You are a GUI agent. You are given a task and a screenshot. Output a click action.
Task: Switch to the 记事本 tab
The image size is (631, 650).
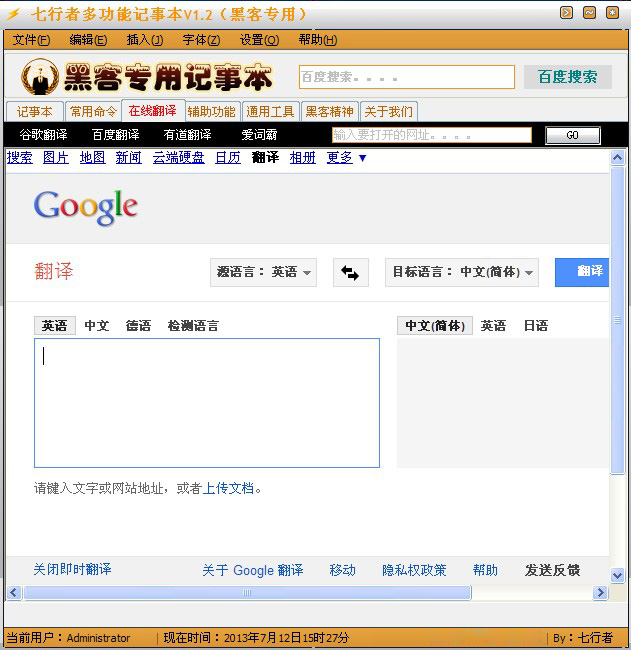pyautogui.click(x=35, y=112)
